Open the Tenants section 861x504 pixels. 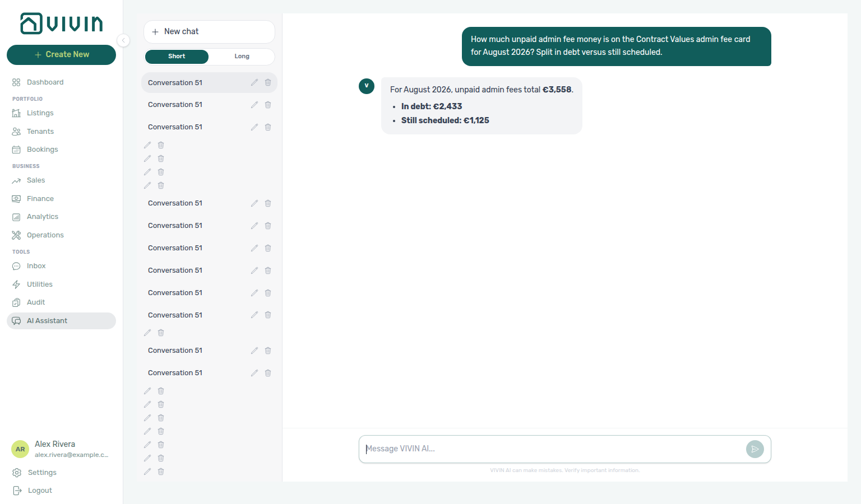(61, 132)
